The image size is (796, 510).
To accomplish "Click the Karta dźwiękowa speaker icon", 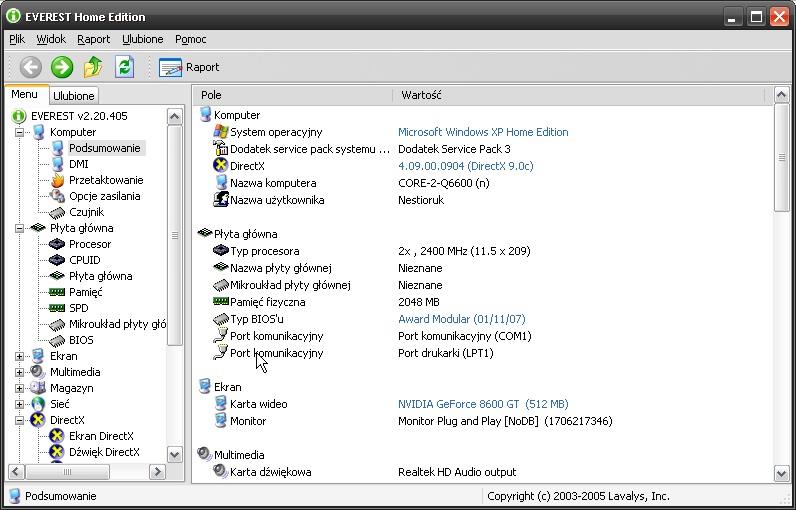I will [220, 471].
